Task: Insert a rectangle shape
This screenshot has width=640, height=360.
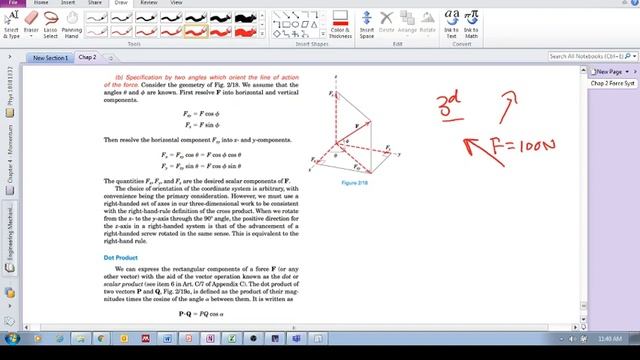Action: tap(286, 25)
